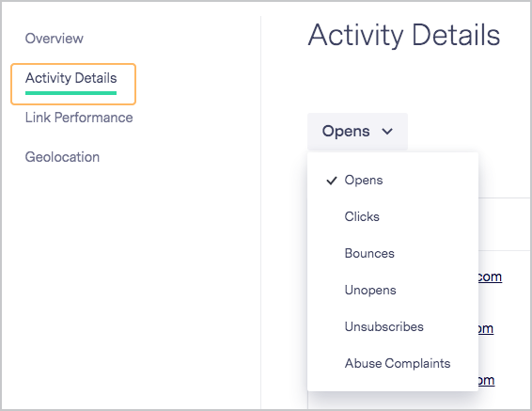
Task: Click the table header row beside dropdown
Action: pos(504,225)
